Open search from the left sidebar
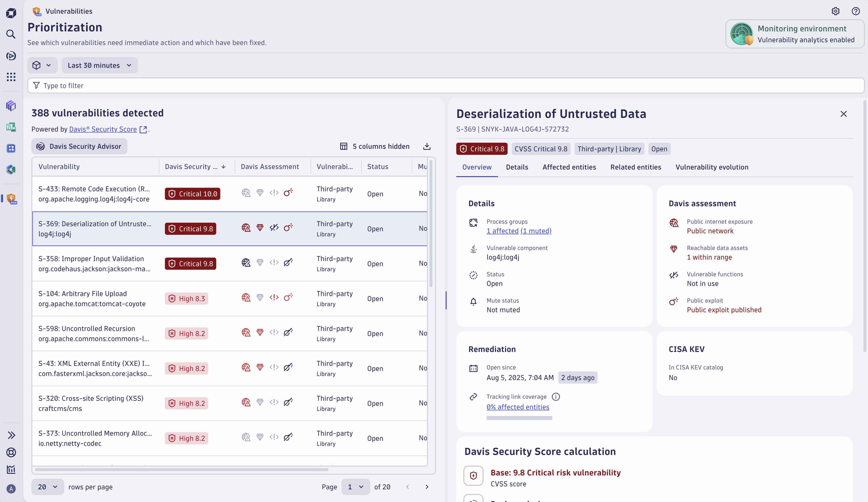Image resolution: width=868 pixels, height=502 pixels. coord(11,34)
